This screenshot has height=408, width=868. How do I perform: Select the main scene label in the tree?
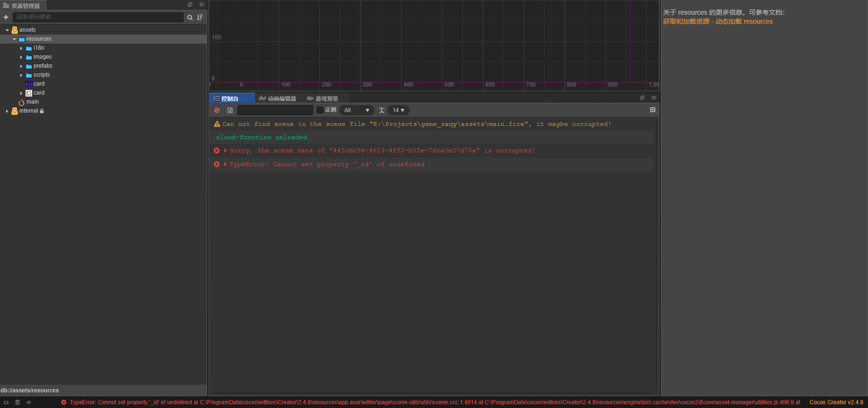(x=33, y=102)
